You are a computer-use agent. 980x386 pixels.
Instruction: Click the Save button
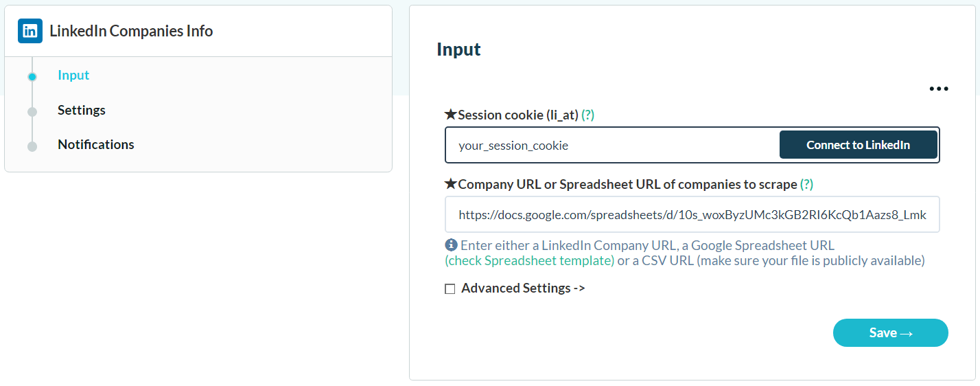coord(890,332)
